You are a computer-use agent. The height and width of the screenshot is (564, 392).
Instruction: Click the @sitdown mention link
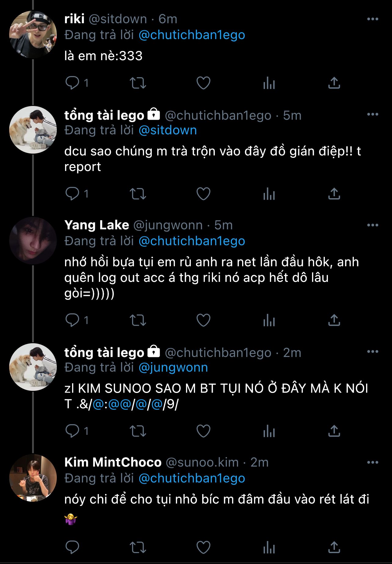[168, 130]
